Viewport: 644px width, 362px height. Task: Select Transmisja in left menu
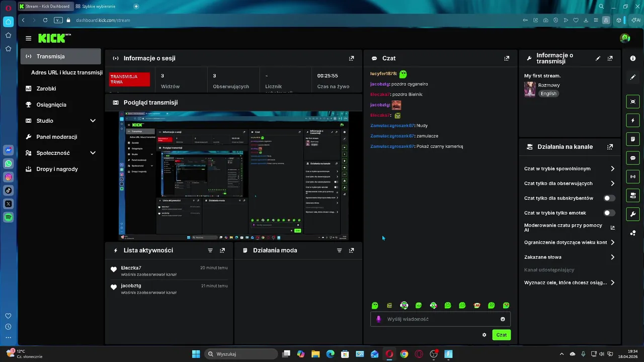60,56
